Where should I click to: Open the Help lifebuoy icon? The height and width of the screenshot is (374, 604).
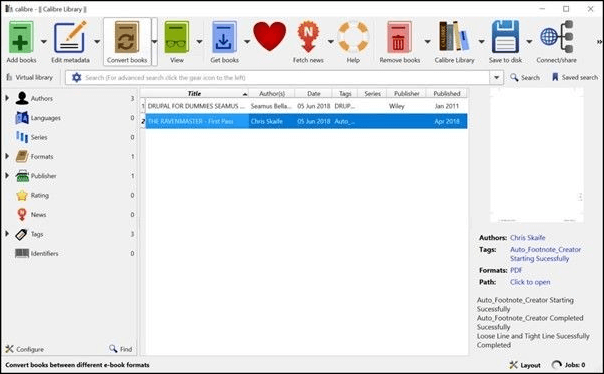click(353, 37)
